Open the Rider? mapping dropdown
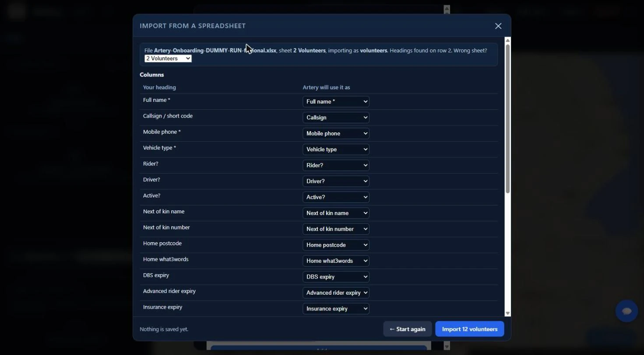 (x=336, y=165)
